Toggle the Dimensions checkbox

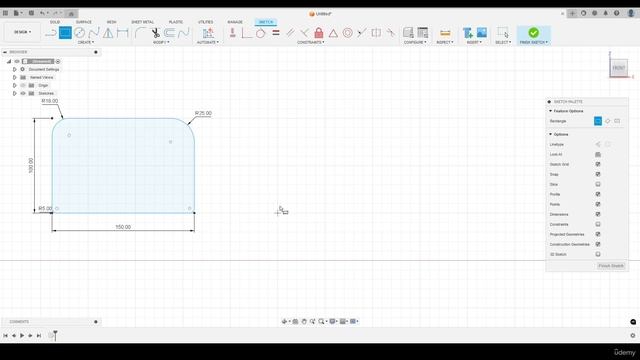point(598,214)
